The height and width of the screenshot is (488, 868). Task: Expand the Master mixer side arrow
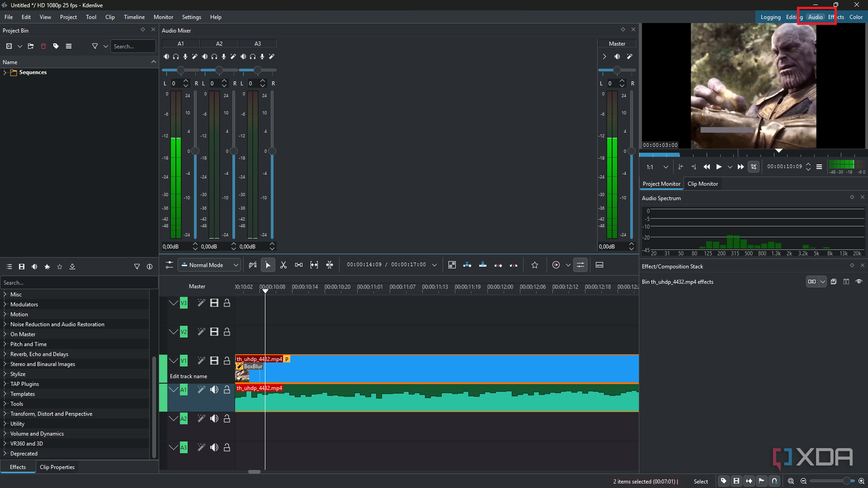pyautogui.click(x=604, y=56)
